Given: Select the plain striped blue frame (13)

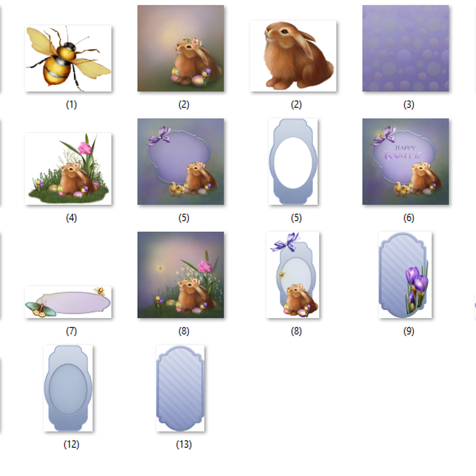Looking at the screenshot, I should pos(180,388).
